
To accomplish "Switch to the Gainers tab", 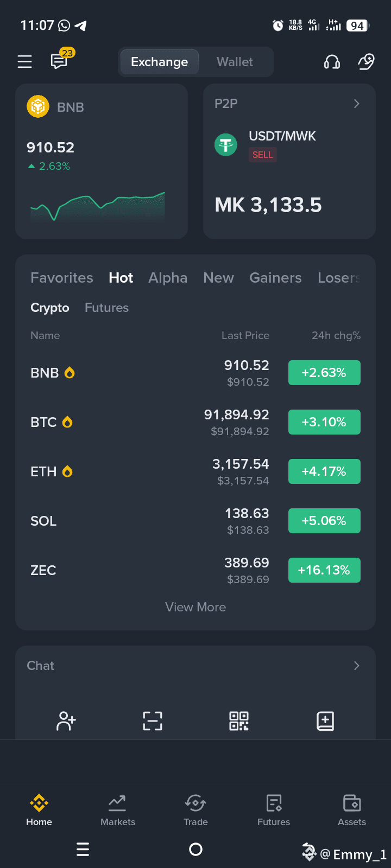I will coord(275,278).
